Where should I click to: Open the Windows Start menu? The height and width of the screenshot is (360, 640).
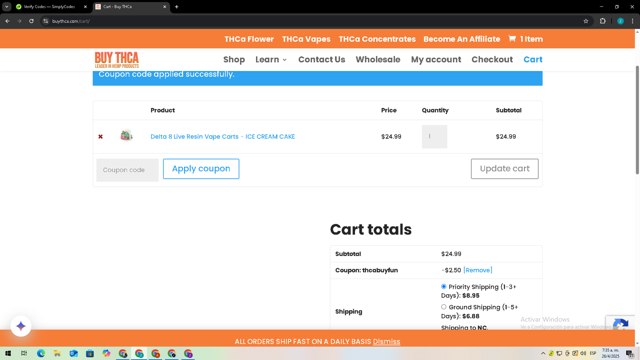(8, 353)
